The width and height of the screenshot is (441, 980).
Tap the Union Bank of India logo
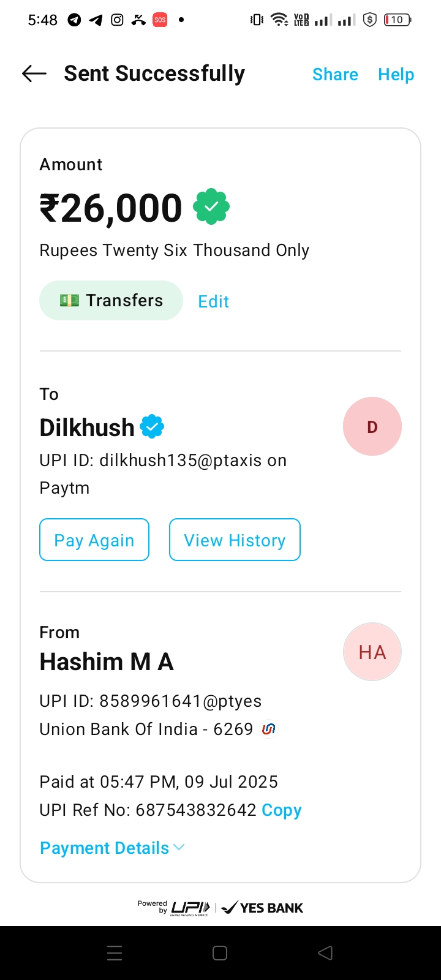[268, 729]
